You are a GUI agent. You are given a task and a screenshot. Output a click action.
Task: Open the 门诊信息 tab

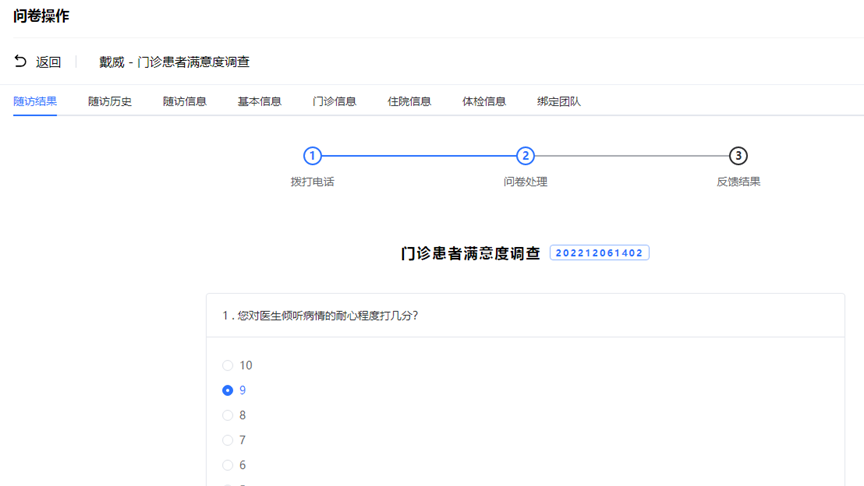(x=334, y=101)
